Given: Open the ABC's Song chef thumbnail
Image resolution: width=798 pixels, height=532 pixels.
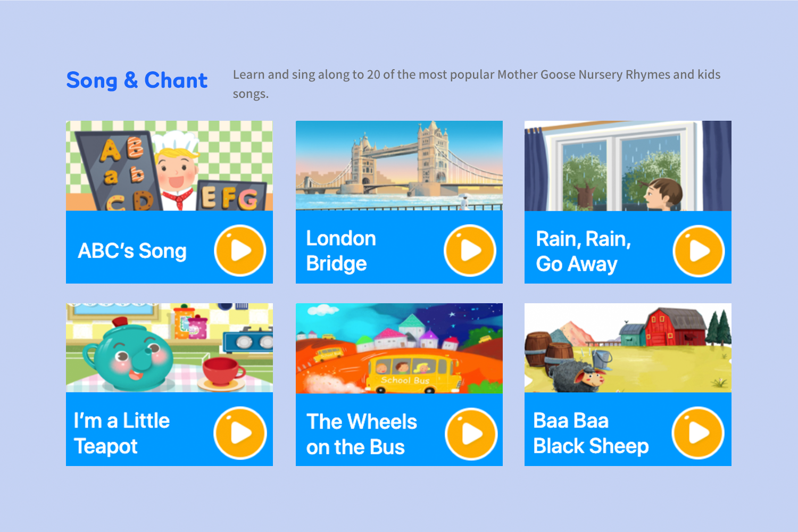Looking at the screenshot, I should point(169,166).
